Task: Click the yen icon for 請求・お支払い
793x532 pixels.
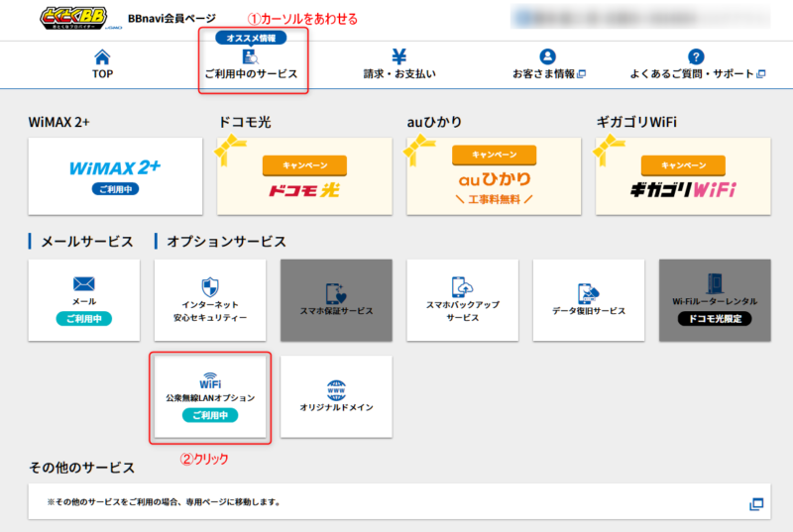Action: 399,56
